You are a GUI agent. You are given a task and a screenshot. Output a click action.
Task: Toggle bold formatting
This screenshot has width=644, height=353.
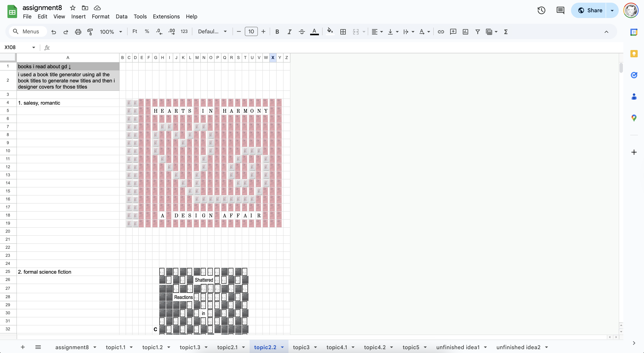pos(277,32)
